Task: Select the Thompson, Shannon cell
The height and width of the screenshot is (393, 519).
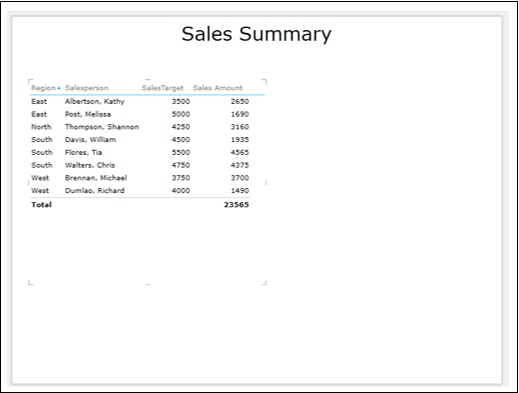Action: pyautogui.click(x=102, y=127)
